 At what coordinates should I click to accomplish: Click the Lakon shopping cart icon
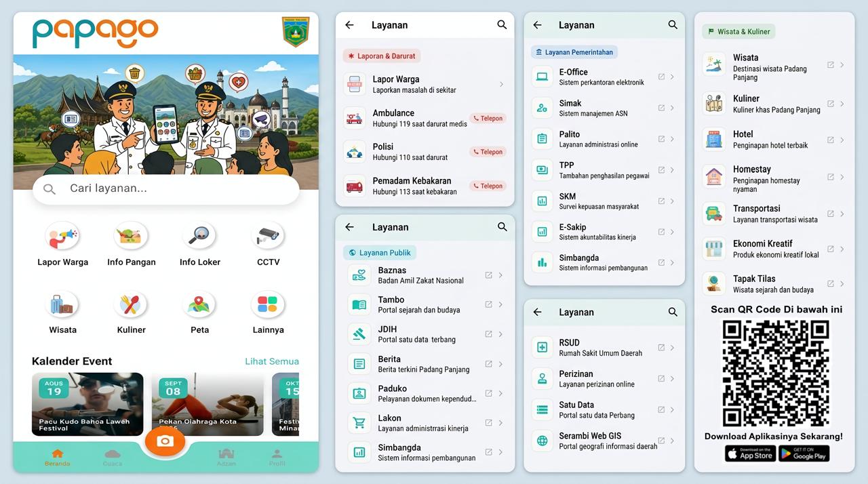(x=359, y=423)
